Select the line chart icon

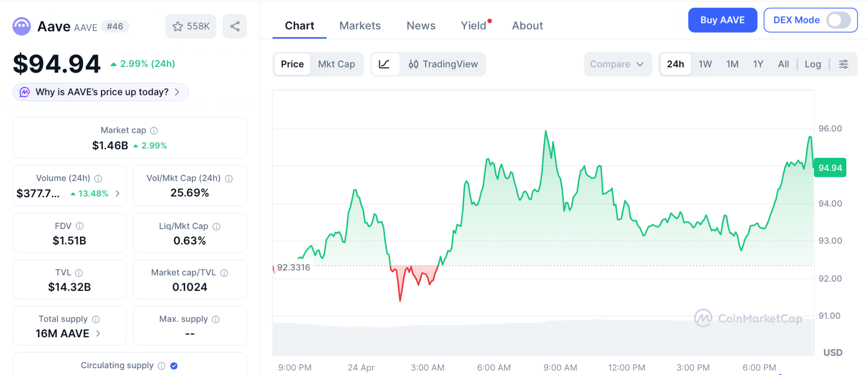tap(384, 64)
